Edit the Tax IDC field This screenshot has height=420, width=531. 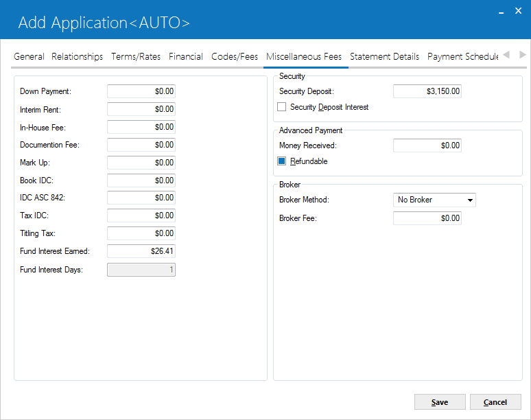pos(141,215)
